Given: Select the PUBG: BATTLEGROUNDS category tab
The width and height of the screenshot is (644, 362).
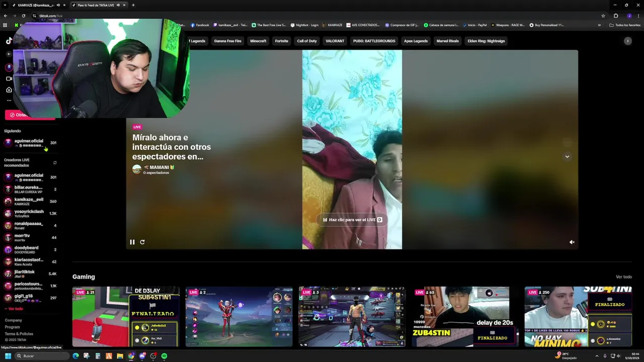Looking at the screenshot, I should 374,41.
